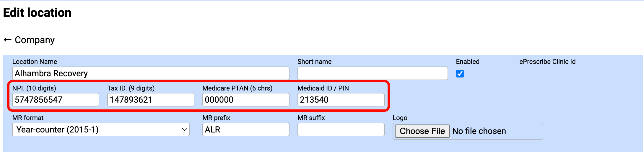
Task: Click the Medicaid ID / PIN field
Action: pyautogui.click(x=341, y=100)
